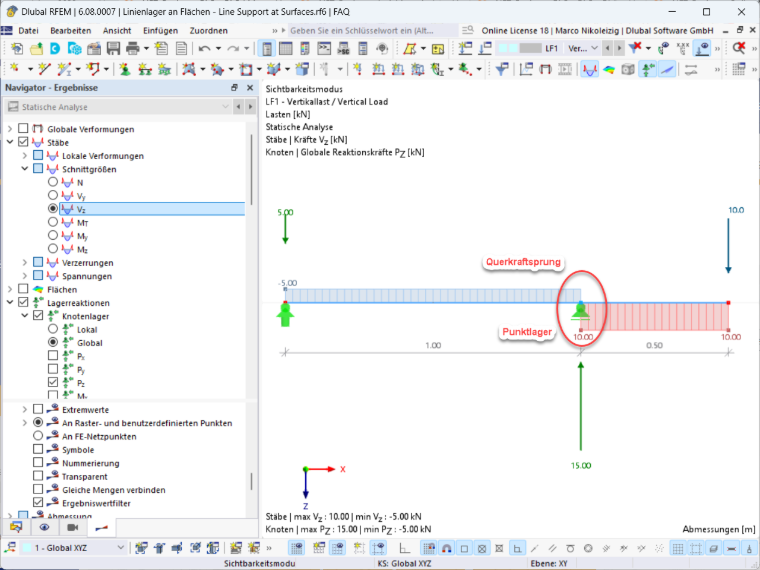
Task: Toggle surface results colored icon
Action: coord(609,70)
